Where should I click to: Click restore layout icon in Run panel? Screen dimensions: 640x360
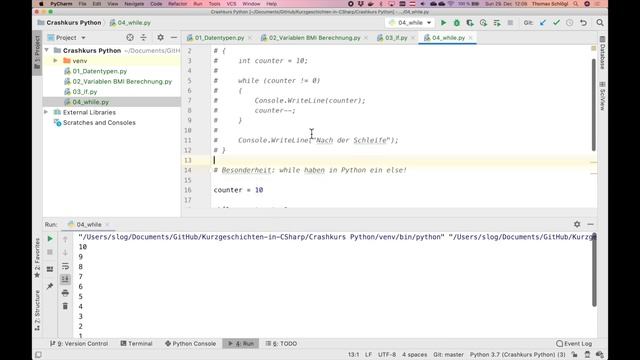click(50, 269)
